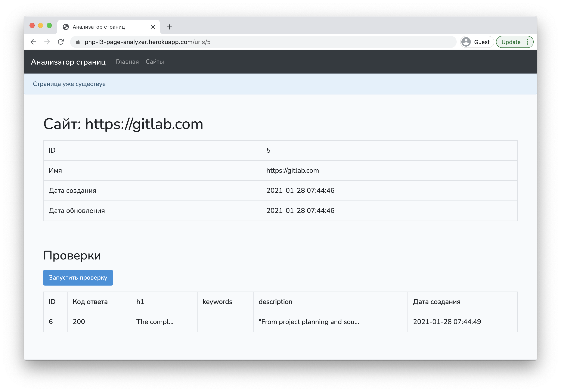
Task: Click the Guest profile avatar icon
Action: coord(466,42)
